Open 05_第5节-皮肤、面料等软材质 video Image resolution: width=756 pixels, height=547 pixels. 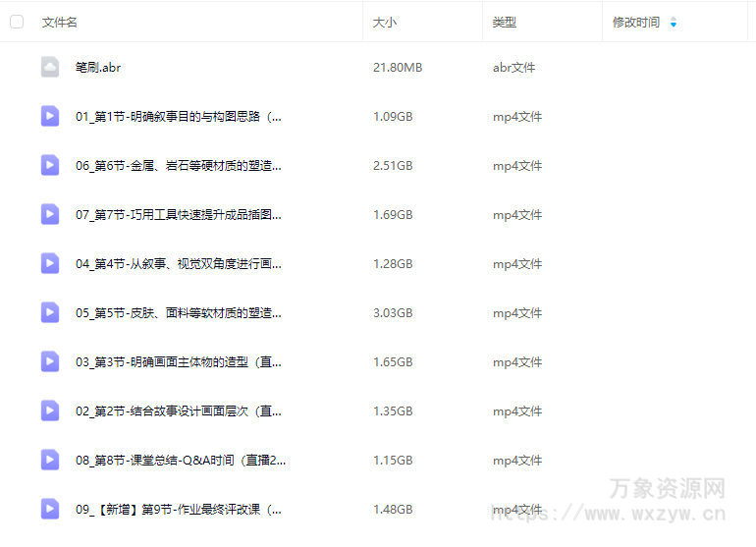[x=179, y=313]
